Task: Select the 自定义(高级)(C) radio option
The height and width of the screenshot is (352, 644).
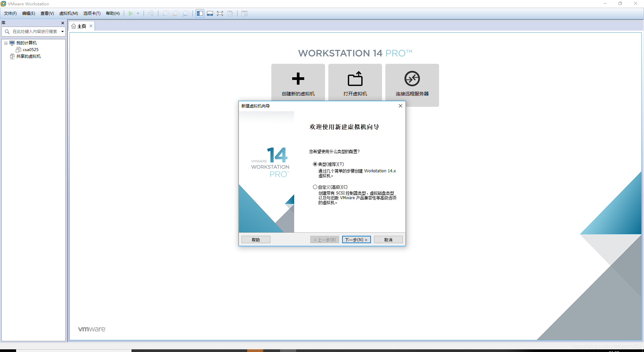Action: [315, 187]
